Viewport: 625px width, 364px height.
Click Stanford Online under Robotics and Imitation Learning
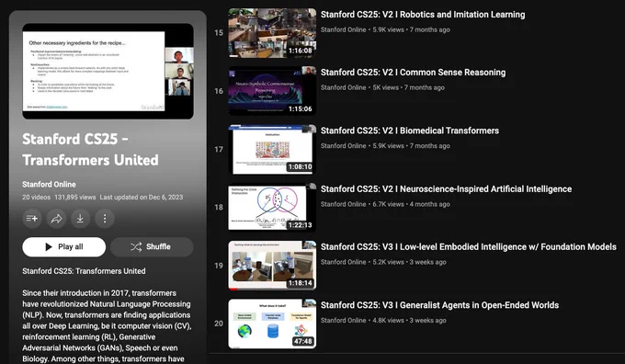[343, 29]
